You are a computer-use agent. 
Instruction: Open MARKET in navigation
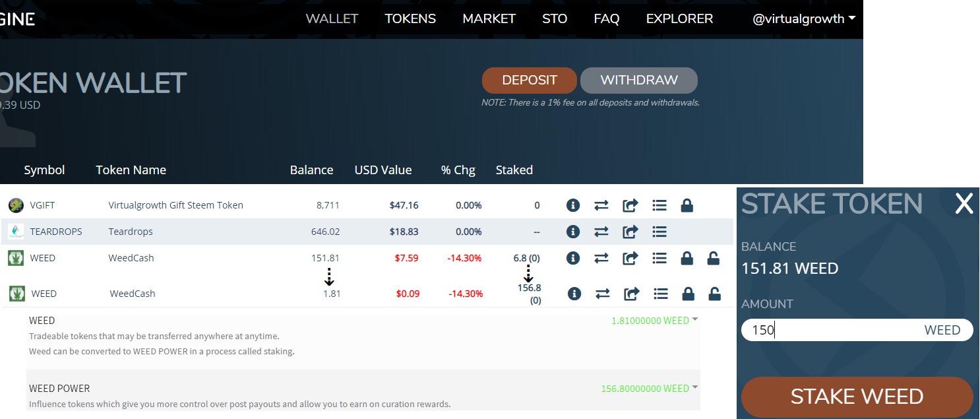[489, 18]
